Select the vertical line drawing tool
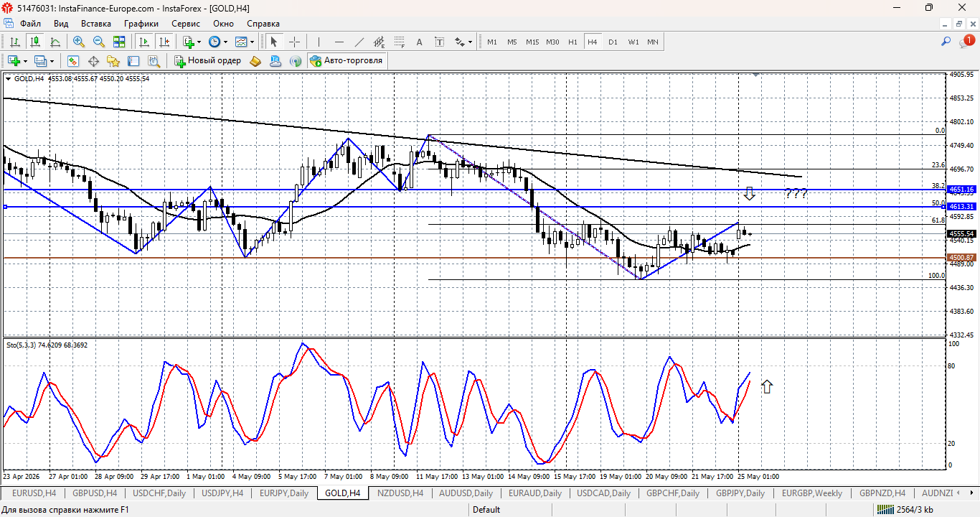The image size is (980, 517). (x=319, y=42)
